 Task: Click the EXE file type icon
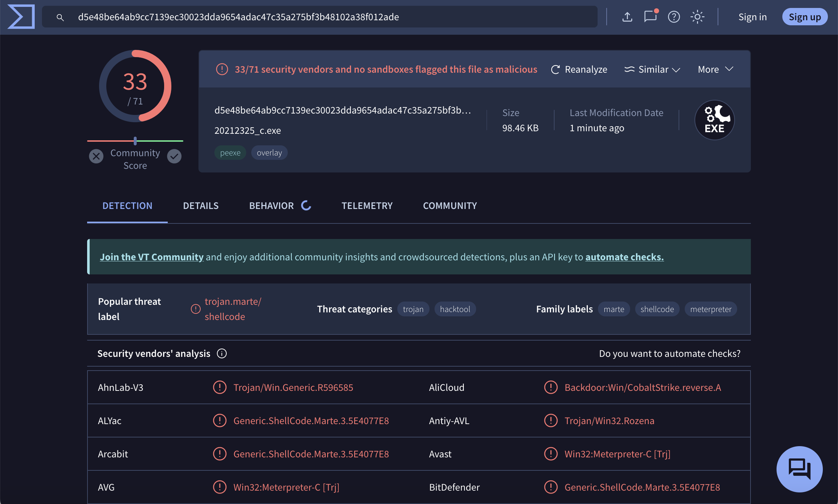(x=714, y=120)
